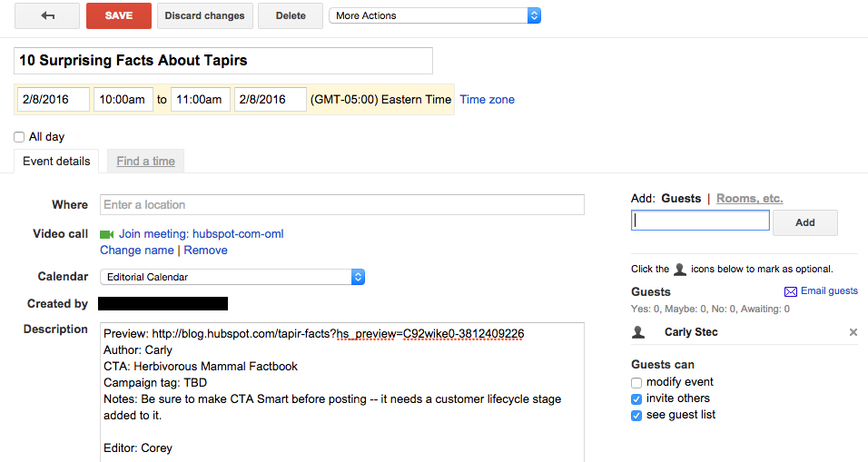Image resolution: width=868 pixels, height=462 pixels.
Task: Click the Preview URL in description
Action: [338, 334]
